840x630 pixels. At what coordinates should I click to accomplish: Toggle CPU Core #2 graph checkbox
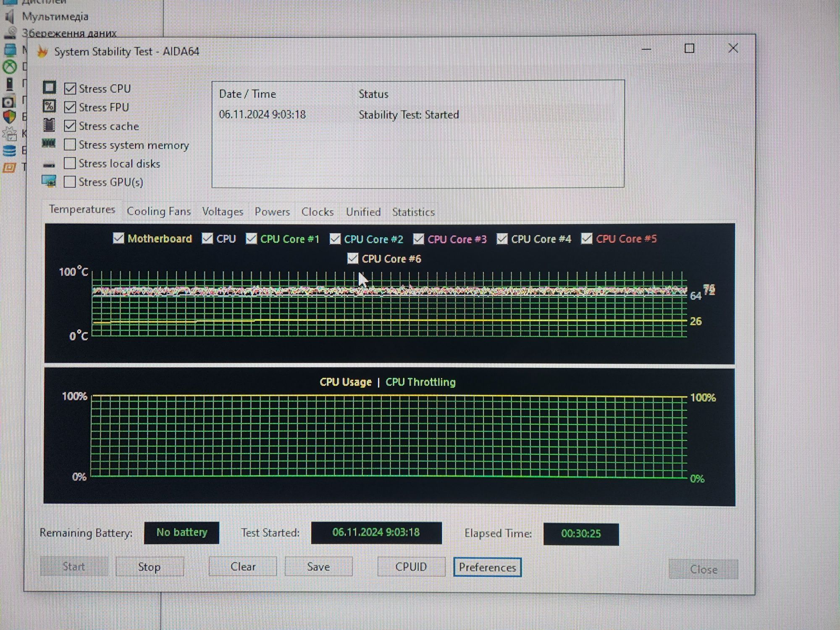[x=335, y=239]
